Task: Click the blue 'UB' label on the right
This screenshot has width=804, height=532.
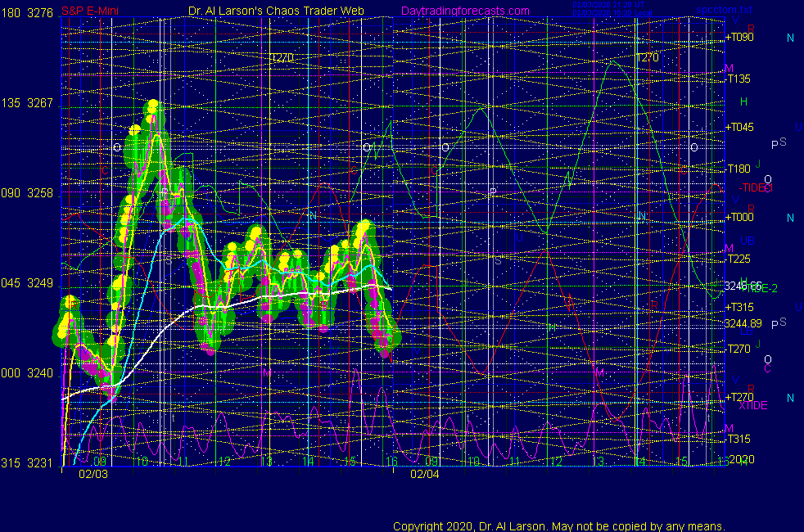Action: coord(747,241)
